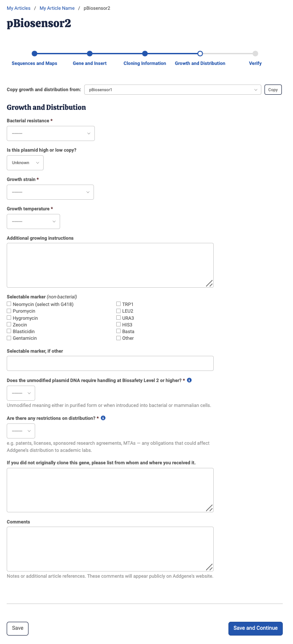Click the info icon next to restrictions on distribution
The width and height of the screenshot is (293, 644).
point(103,418)
